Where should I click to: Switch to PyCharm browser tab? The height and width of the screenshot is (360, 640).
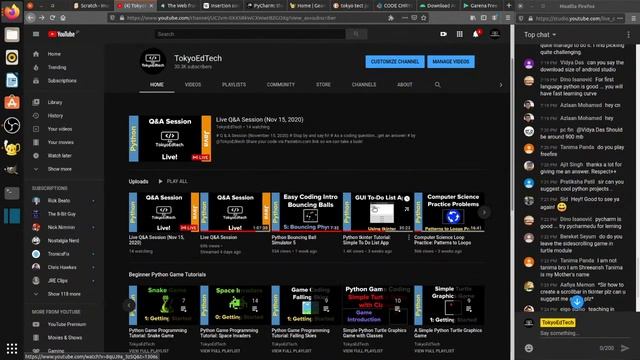tap(265, 6)
